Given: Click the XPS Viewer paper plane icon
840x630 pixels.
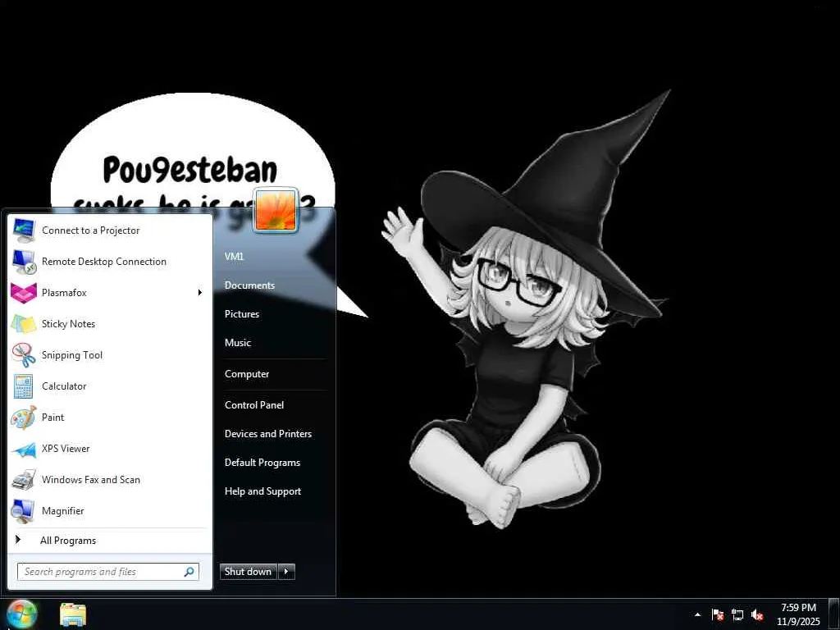Looking at the screenshot, I should [x=24, y=449].
